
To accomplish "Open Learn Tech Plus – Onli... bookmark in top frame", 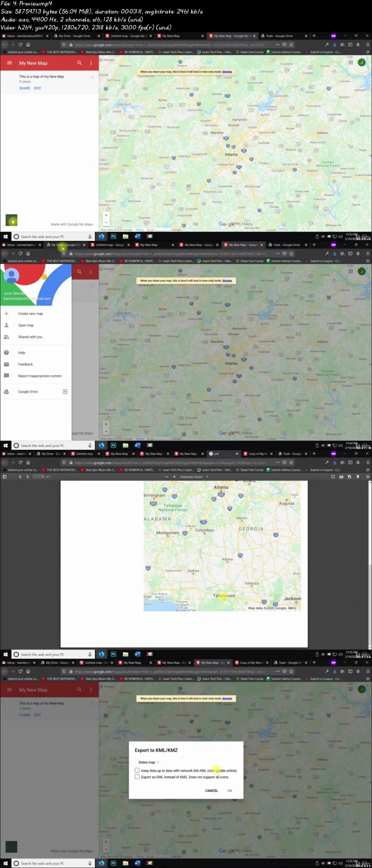I will (x=214, y=52).
